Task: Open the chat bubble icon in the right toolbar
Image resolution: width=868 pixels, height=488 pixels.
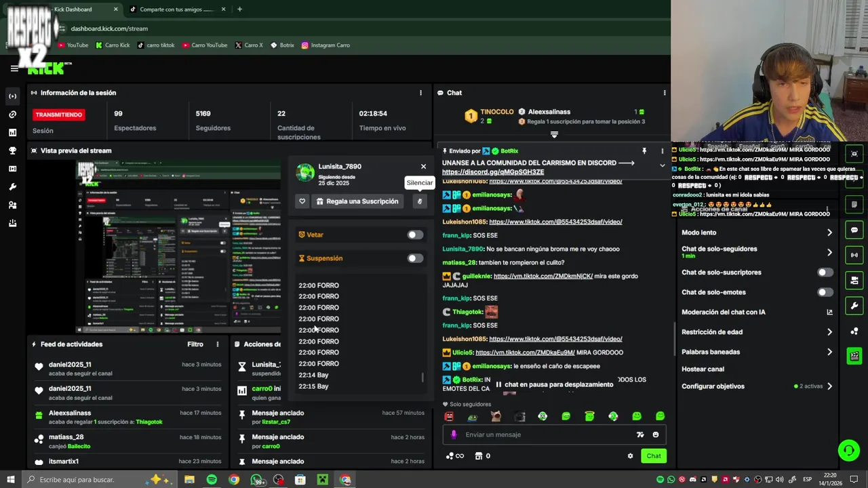Action: [854, 230]
